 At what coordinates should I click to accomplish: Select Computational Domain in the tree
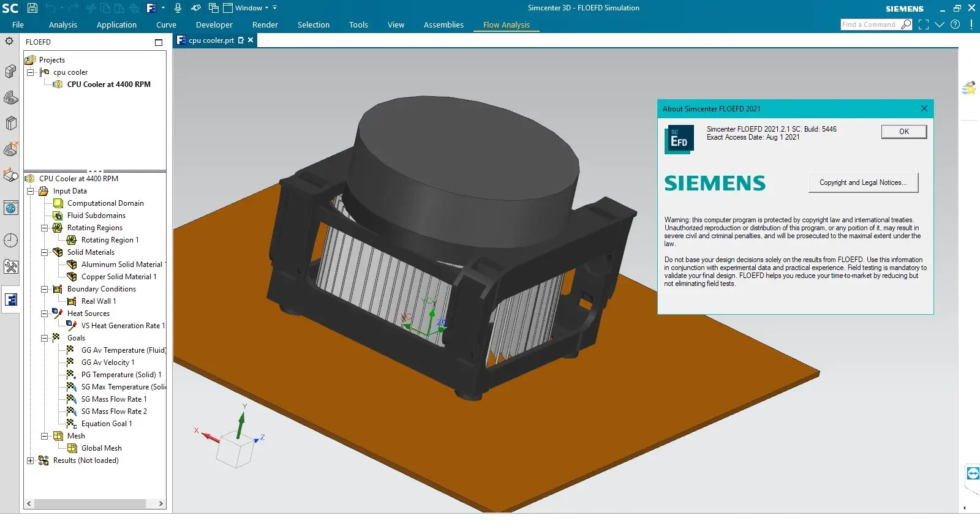(105, 203)
